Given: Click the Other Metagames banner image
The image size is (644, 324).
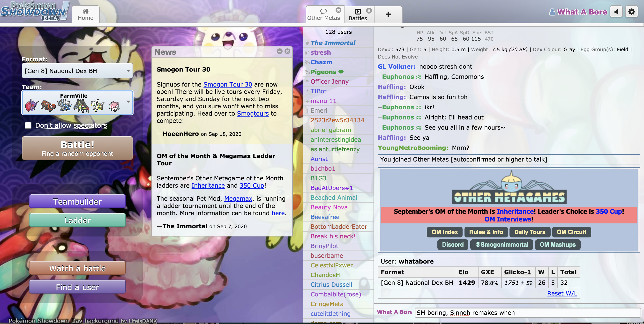Looking at the screenshot, I should pyautogui.click(x=509, y=188).
